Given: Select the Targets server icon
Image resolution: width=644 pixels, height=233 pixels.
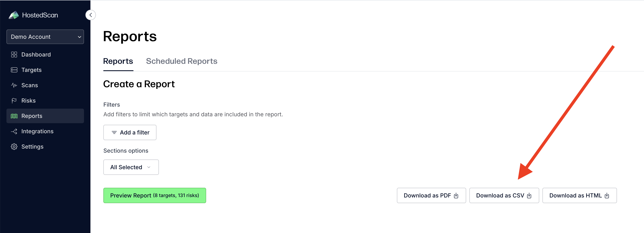Looking at the screenshot, I should [x=14, y=70].
